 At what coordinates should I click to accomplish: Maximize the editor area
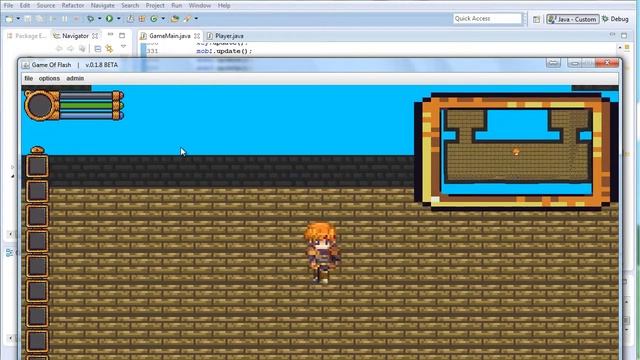point(624,36)
